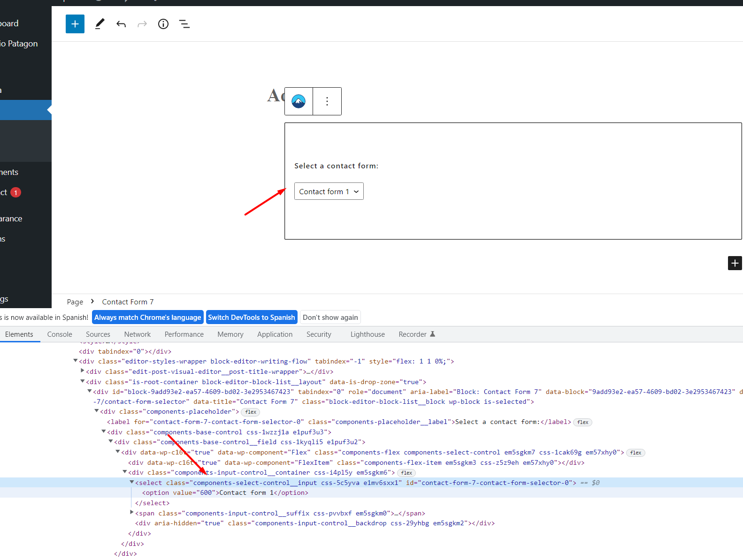
Task: Click the Contact Form 7 mountain block icon
Action: (299, 101)
